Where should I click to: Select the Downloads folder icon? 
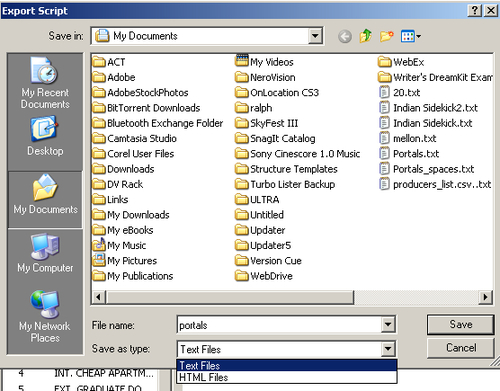point(99,169)
